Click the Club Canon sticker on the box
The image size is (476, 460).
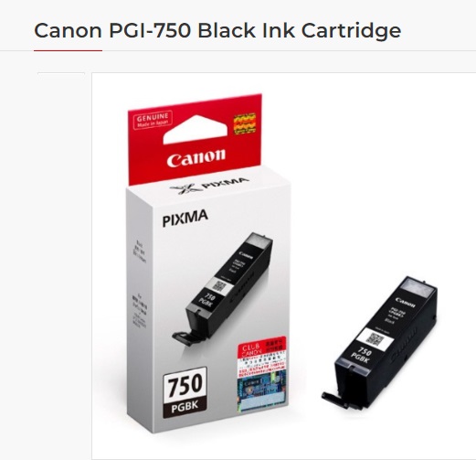point(262,355)
